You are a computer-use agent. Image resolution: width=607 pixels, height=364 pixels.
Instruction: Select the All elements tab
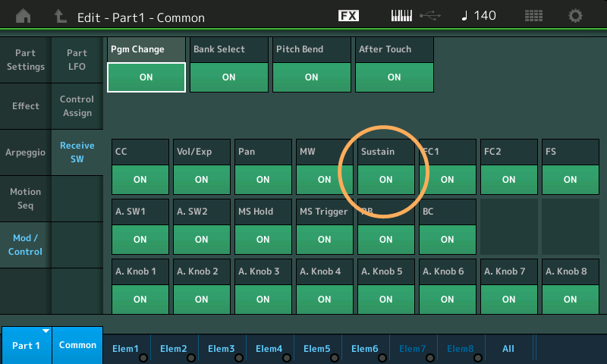coord(508,349)
